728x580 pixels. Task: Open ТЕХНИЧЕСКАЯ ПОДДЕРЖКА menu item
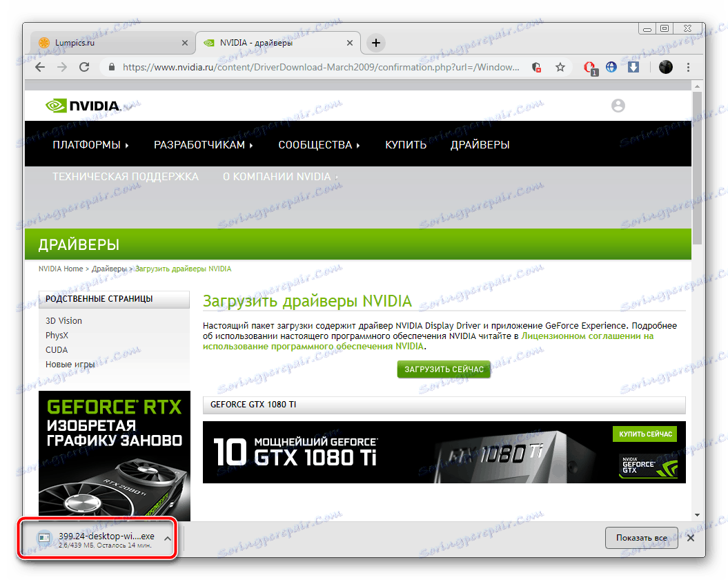click(x=126, y=177)
